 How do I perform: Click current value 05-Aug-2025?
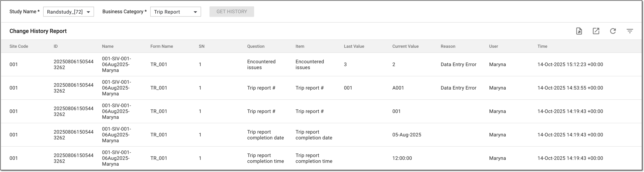(407, 135)
